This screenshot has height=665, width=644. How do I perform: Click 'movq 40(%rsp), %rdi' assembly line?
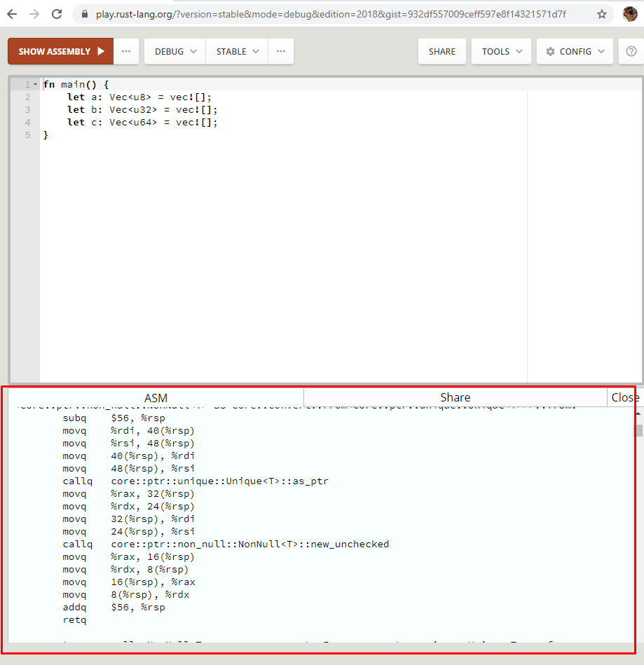click(128, 456)
